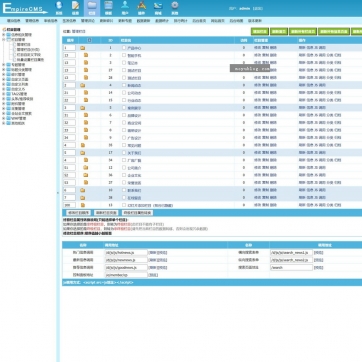Toggle the expand-all icon in the table header
362x362 pixels.
[89, 40]
